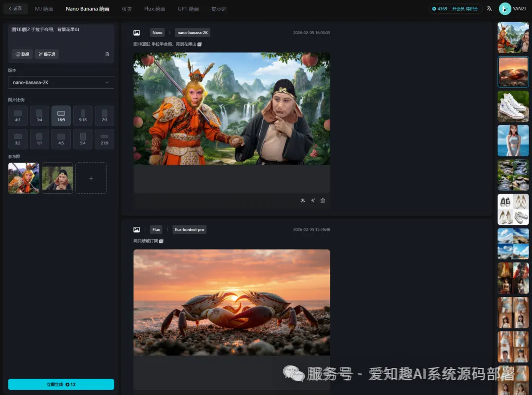Open the fighting crabs generated image
The height and width of the screenshot is (395, 532).
[232, 303]
